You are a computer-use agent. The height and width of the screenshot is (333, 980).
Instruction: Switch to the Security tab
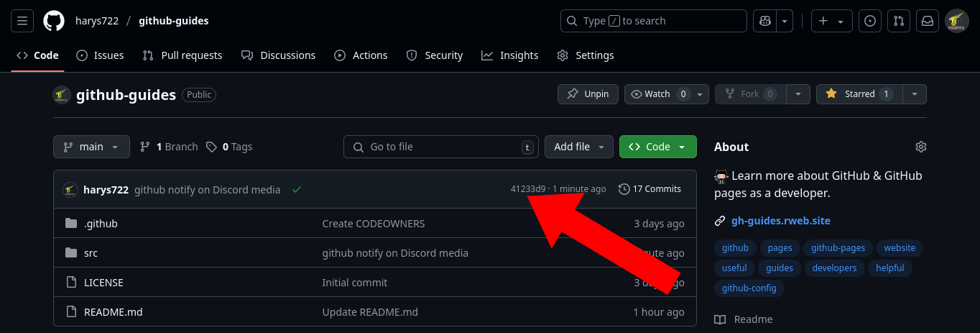coord(435,55)
